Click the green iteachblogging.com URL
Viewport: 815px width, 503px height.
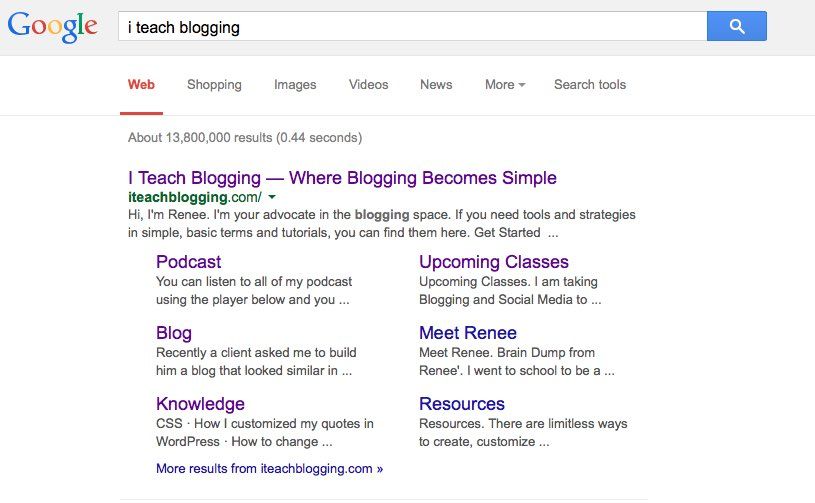193,198
